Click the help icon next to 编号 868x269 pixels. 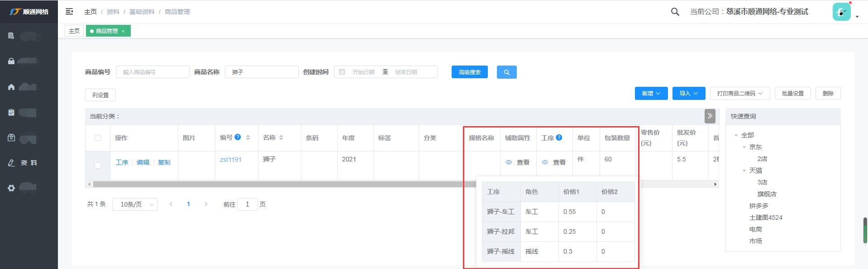238,137
